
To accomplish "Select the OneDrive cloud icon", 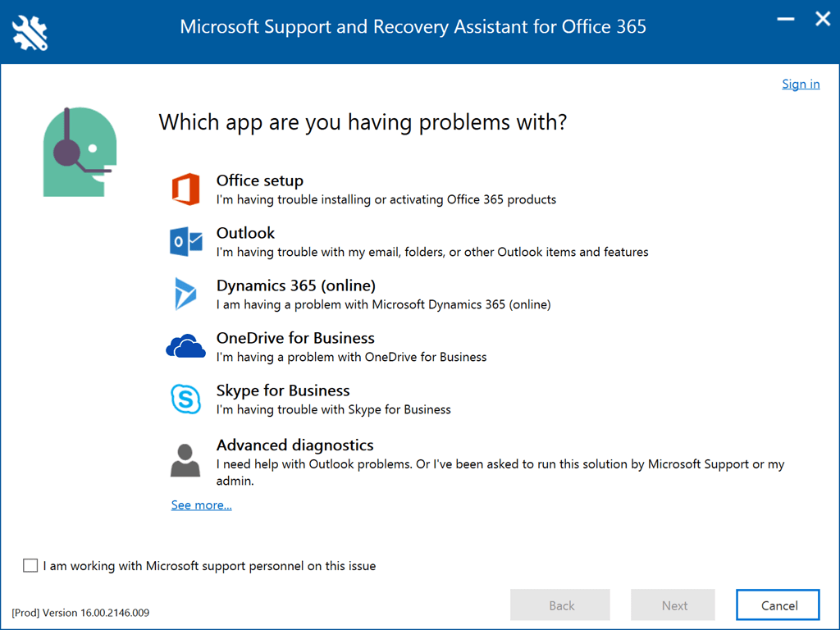I will click(x=185, y=345).
